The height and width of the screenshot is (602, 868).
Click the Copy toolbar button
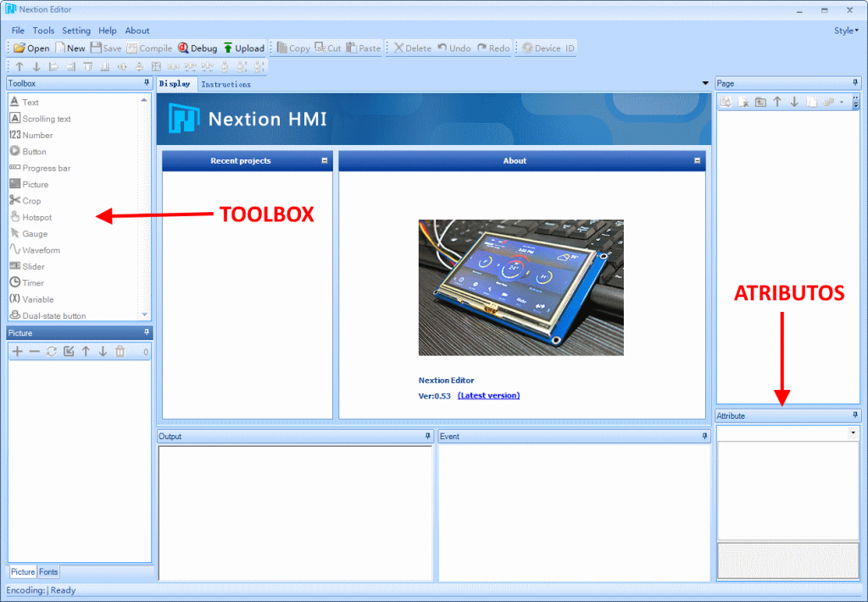(x=293, y=48)
